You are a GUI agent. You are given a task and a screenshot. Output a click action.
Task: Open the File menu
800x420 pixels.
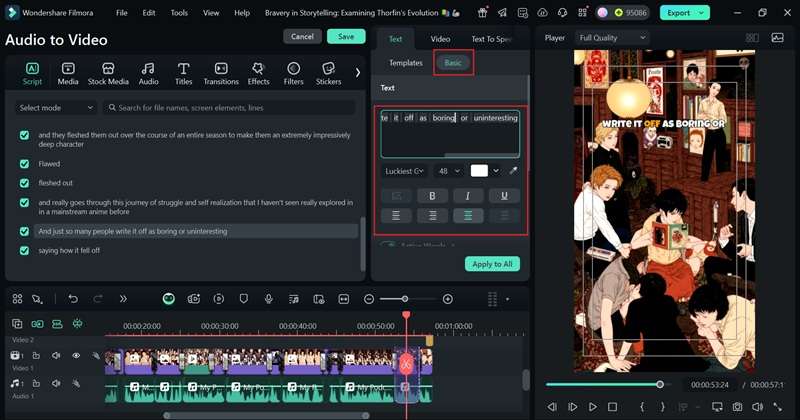click(x=121, y=13)
